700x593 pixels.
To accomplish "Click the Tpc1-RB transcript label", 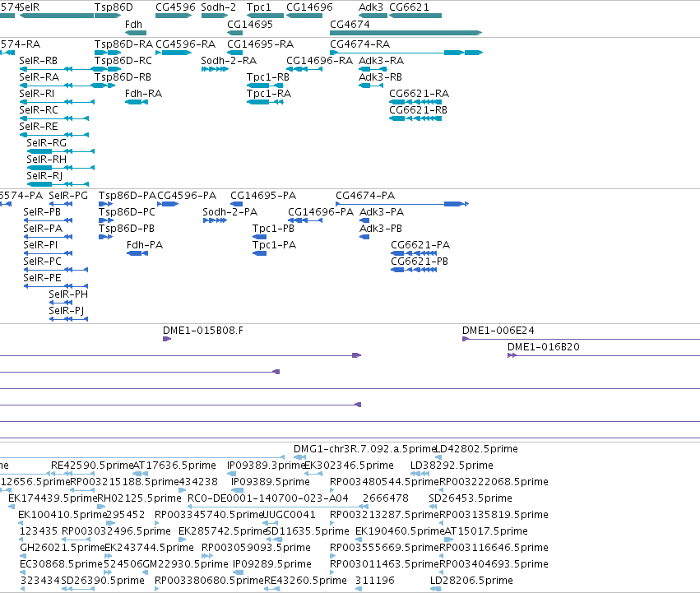I will coord(268,76).
